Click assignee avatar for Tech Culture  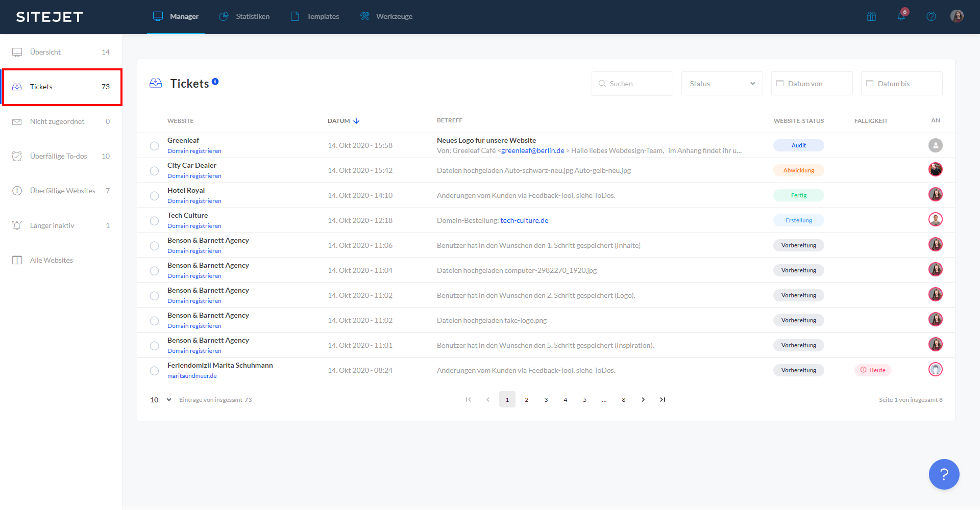click(x=936, y=219)
